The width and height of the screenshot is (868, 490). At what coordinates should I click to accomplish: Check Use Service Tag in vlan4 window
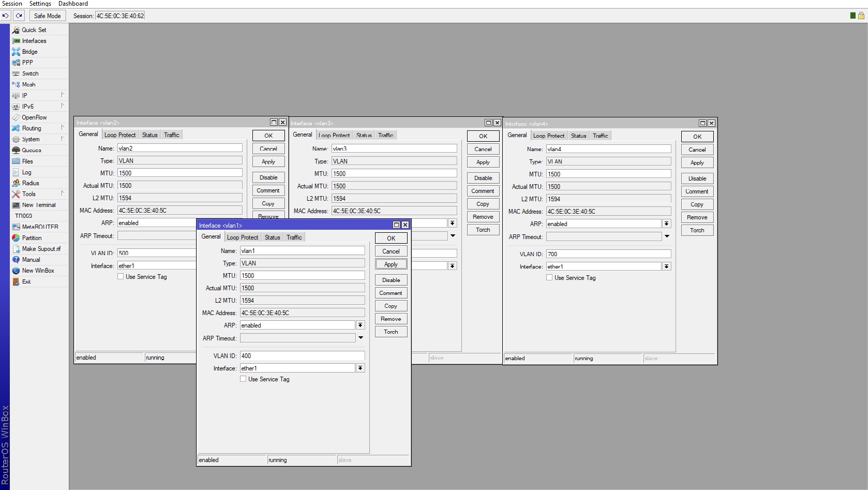pyautogui.click(x=549, y=278)
